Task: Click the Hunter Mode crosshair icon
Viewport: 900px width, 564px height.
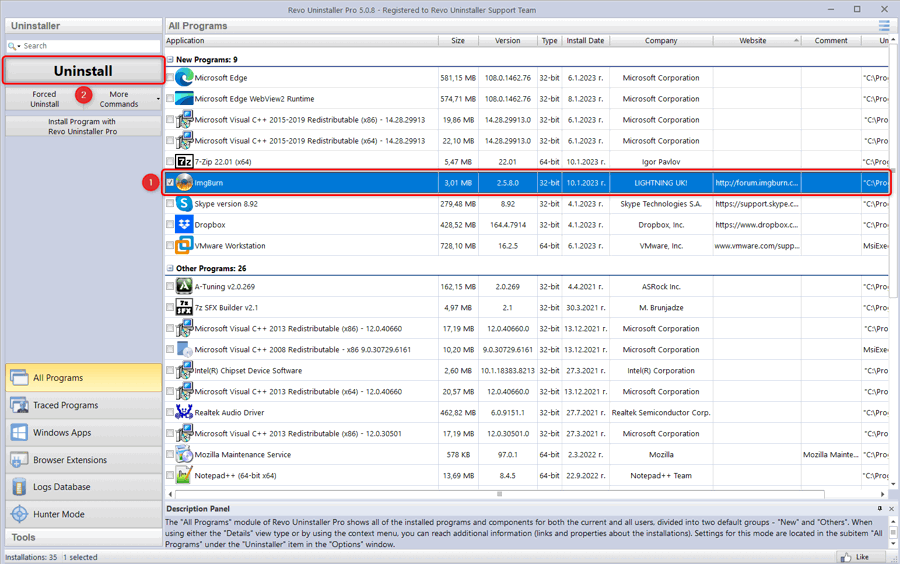Action: pos(19,514)
